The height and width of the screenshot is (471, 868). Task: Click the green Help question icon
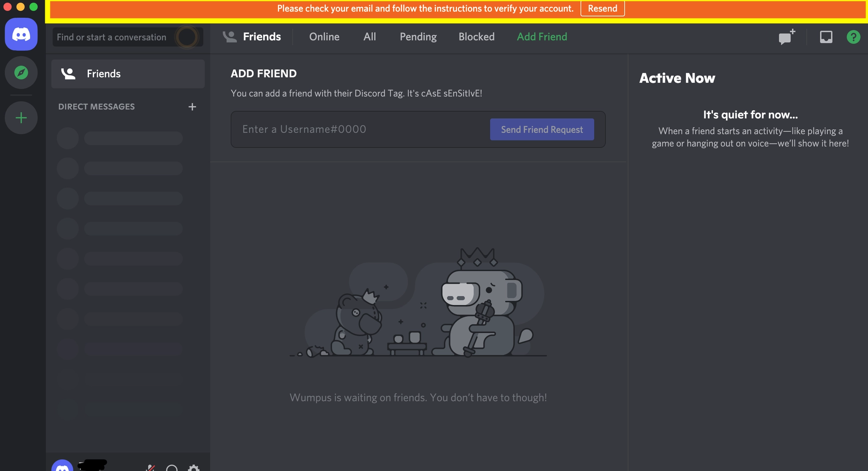853,37
